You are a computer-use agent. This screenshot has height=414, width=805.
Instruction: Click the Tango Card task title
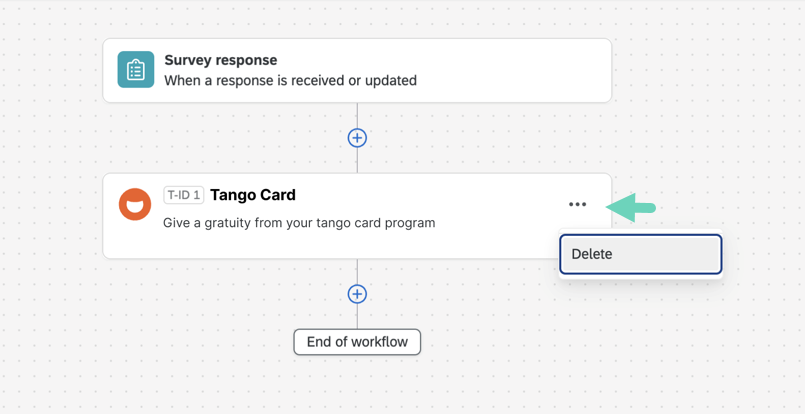coord(253,195)
